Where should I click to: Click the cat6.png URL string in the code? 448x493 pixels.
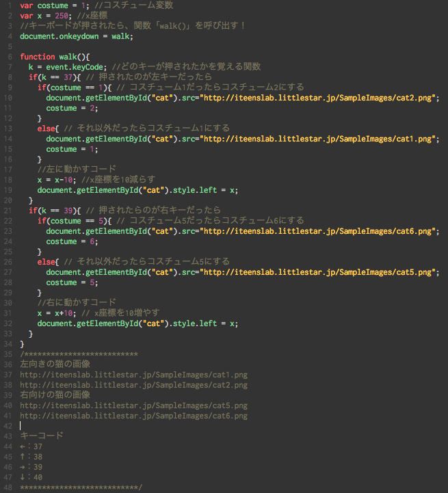click(319, 231)
